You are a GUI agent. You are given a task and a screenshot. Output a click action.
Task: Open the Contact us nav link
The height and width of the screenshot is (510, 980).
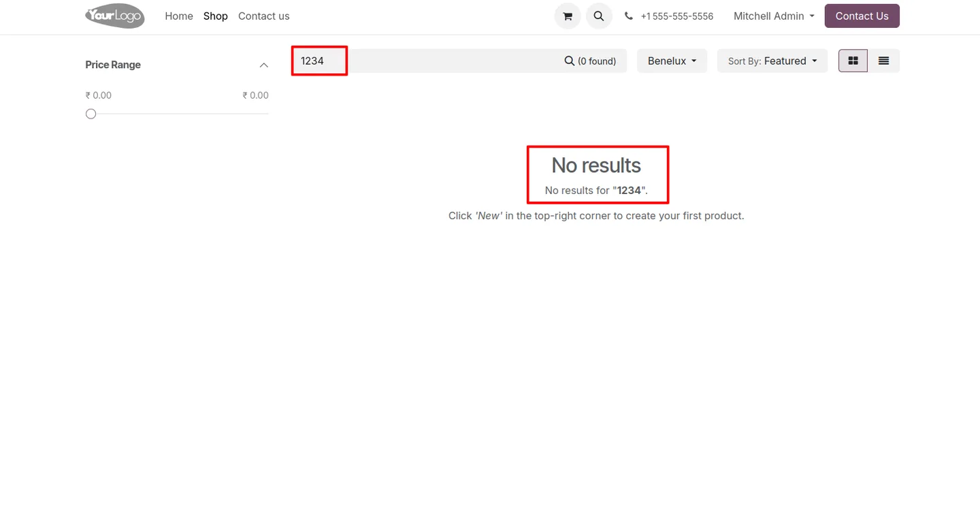(x=264, y=16)
